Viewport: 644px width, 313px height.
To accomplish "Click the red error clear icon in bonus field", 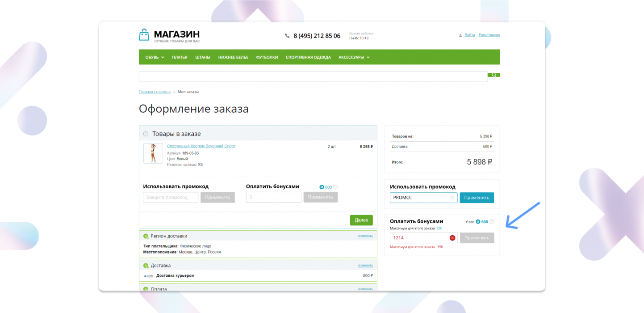I will click(x=452, y=238).
